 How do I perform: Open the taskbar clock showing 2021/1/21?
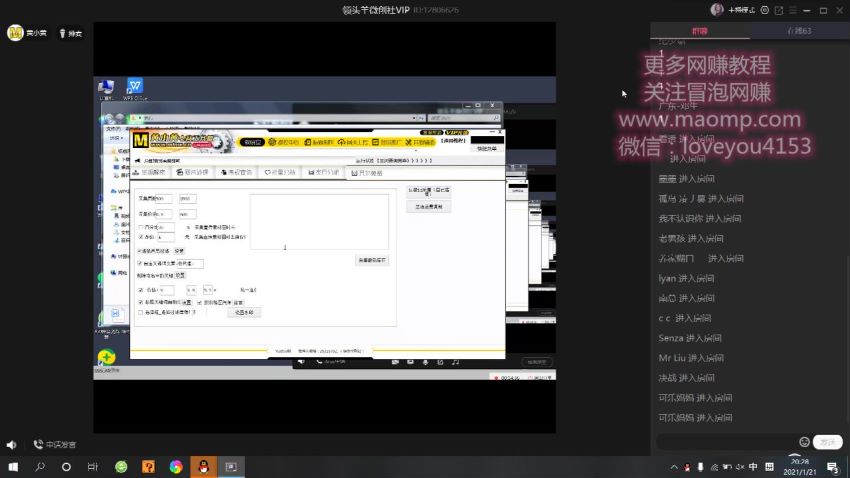click(800, 467)
